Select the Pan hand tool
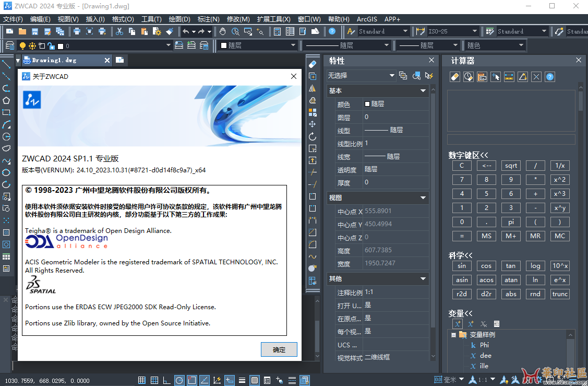Image resolution: width=588 pixels, height=386 pixels. [223, 31]
